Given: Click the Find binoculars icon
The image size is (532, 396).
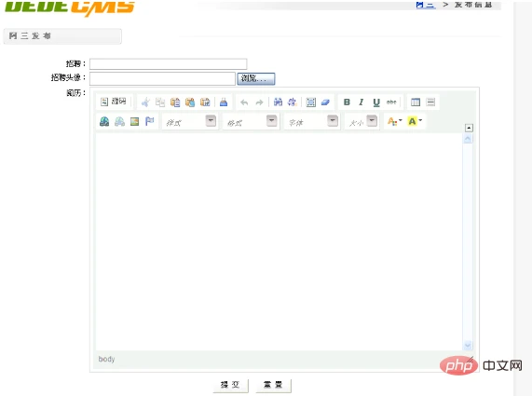Looking at the screenshot, I should 278,102.
